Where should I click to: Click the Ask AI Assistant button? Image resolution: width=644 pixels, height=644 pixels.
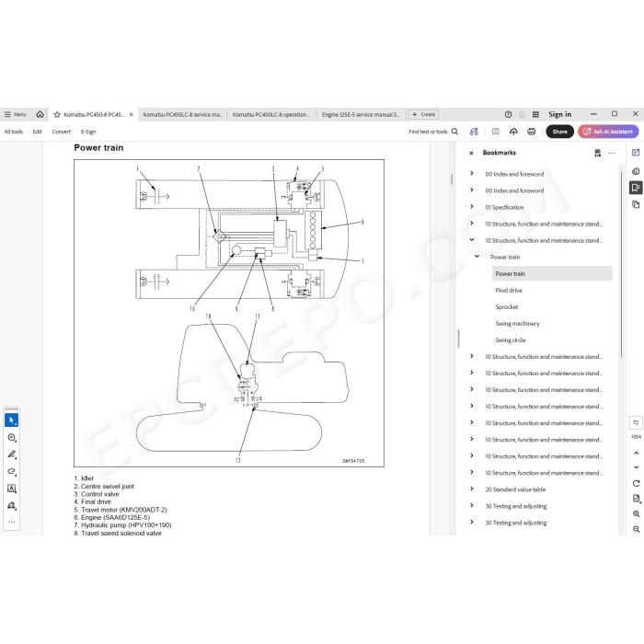point(608,132)
